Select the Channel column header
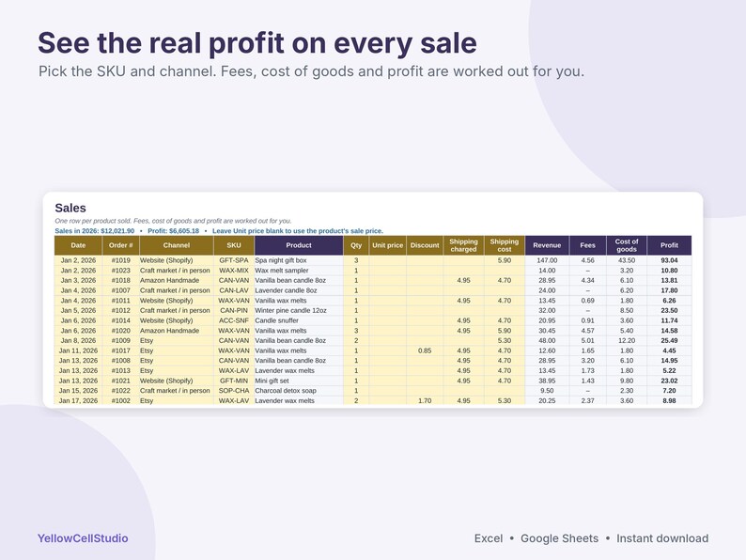This screenshot has height=560, width=746. point(176,245)
